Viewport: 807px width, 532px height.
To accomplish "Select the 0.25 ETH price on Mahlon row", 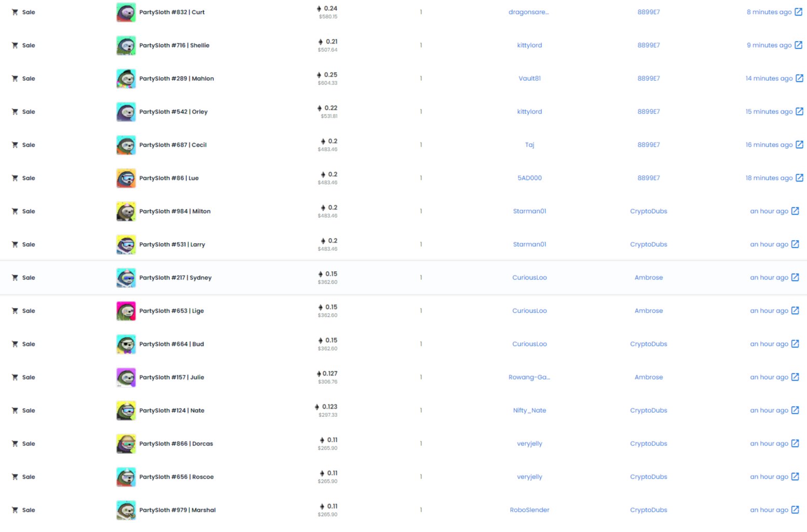I will point(327,75).
